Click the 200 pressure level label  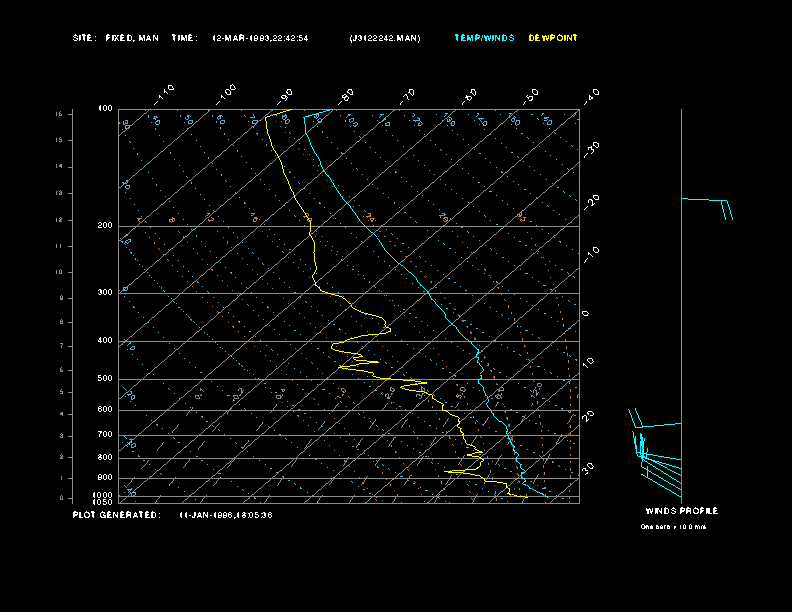tap(105, 226)
